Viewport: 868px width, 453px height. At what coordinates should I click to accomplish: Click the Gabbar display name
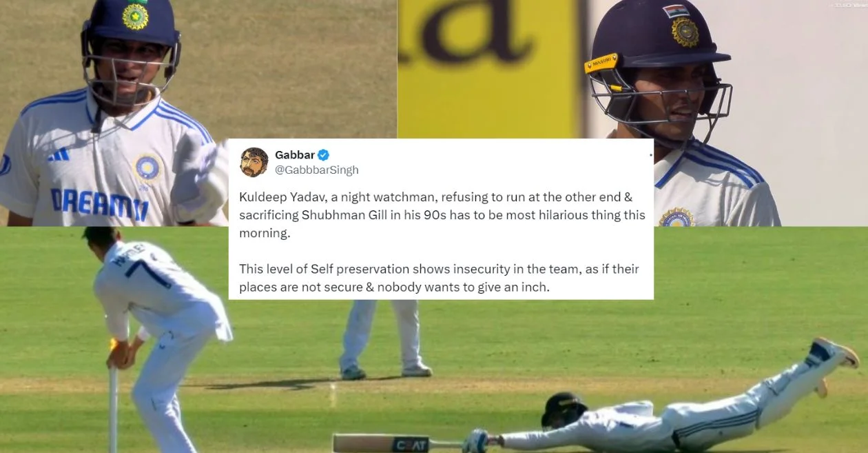pyautogui.click(x=294, y=155)
